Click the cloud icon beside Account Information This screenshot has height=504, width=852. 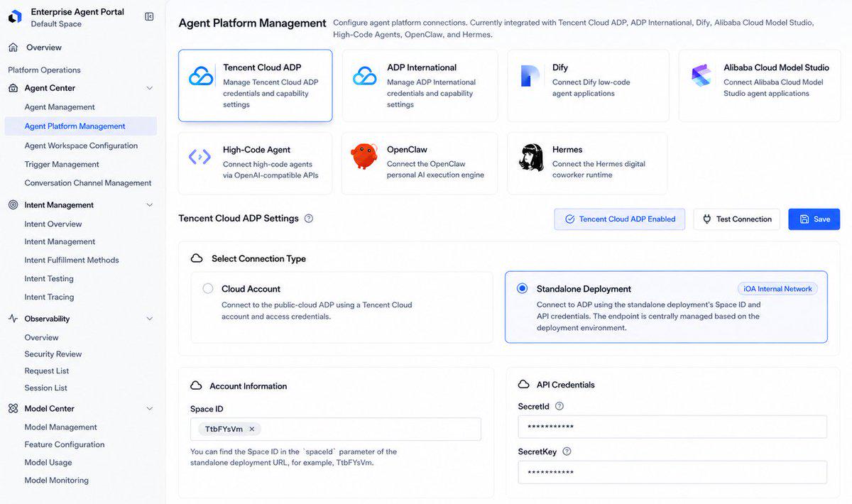coord(197,386)
